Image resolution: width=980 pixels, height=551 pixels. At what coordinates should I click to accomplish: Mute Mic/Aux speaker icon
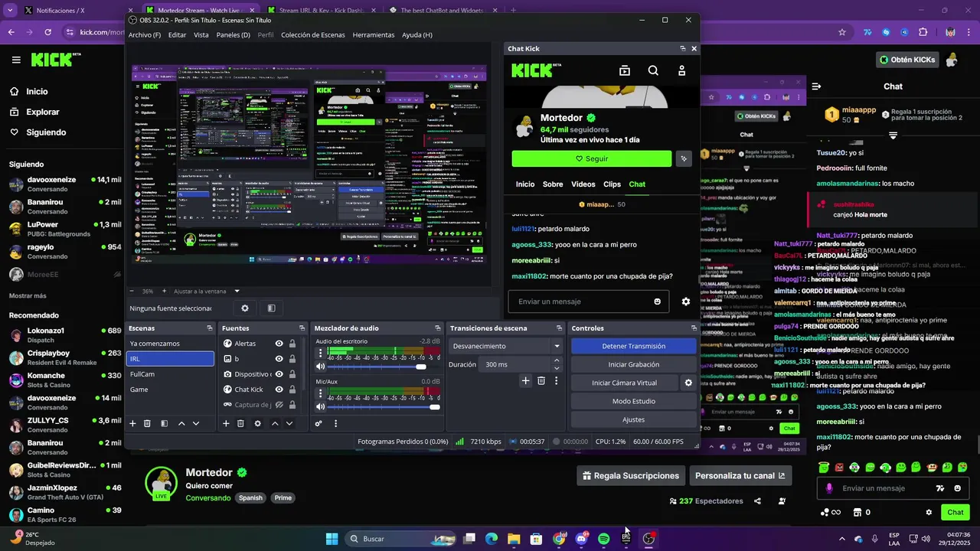(320, 407)
